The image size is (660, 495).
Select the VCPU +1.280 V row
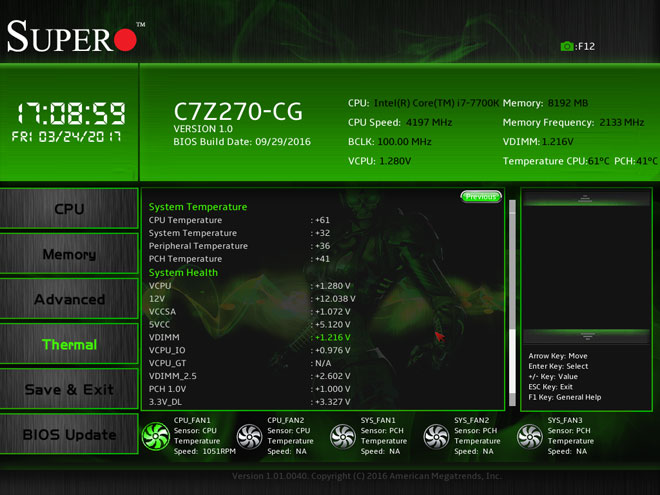tap(252, 286)
